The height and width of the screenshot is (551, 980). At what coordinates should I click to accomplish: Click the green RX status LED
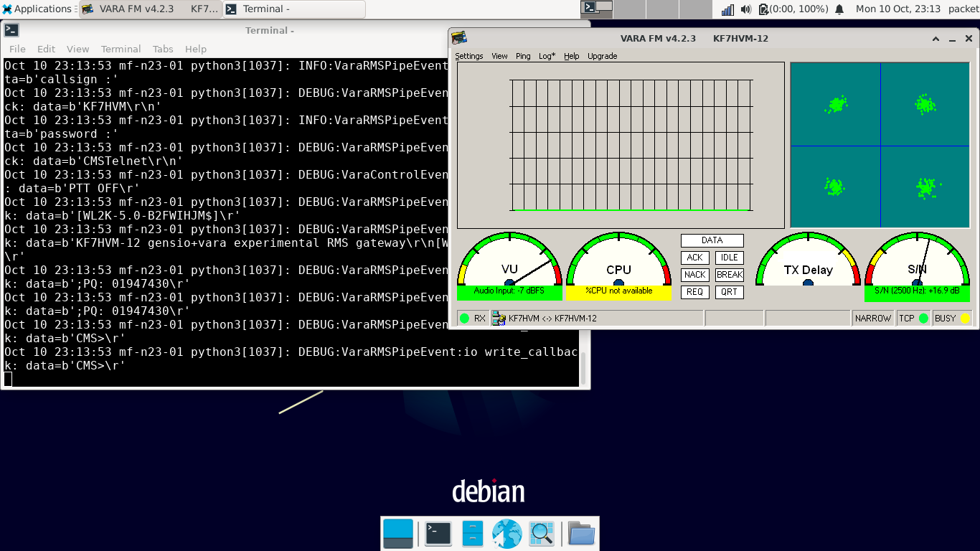[x=464, y=319]
